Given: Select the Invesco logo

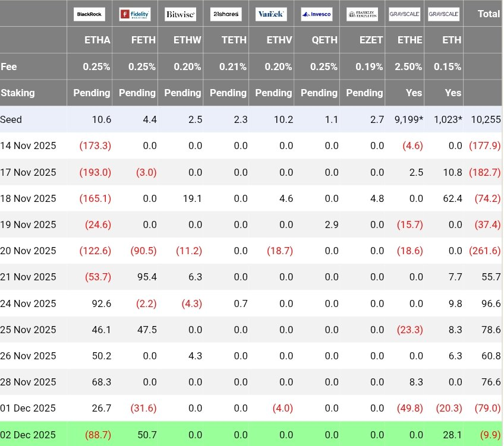Looking at the screenshot, I should pos(317,14).
